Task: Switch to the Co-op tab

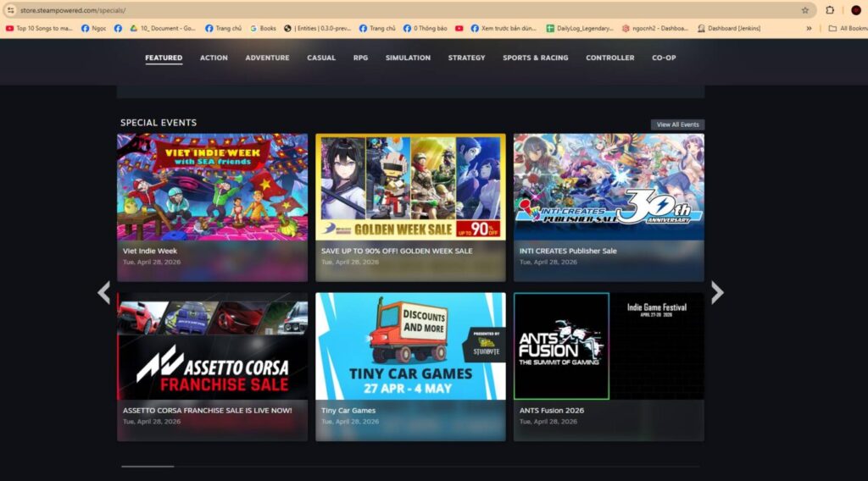Action: [x=664, y=58]
